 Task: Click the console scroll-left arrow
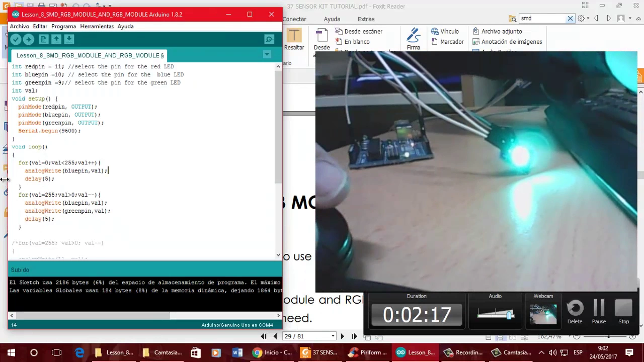pyautogui.click(x=12, y=316)
